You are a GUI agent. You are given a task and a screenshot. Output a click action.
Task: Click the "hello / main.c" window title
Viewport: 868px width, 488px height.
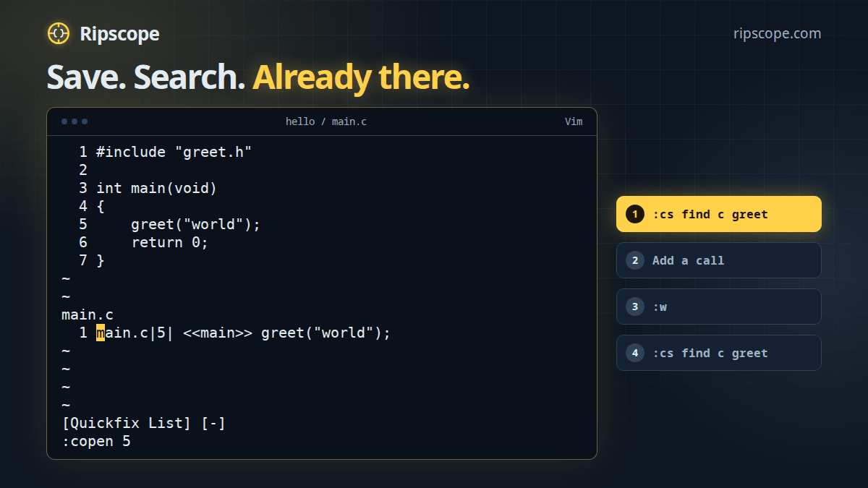[326, 121]
